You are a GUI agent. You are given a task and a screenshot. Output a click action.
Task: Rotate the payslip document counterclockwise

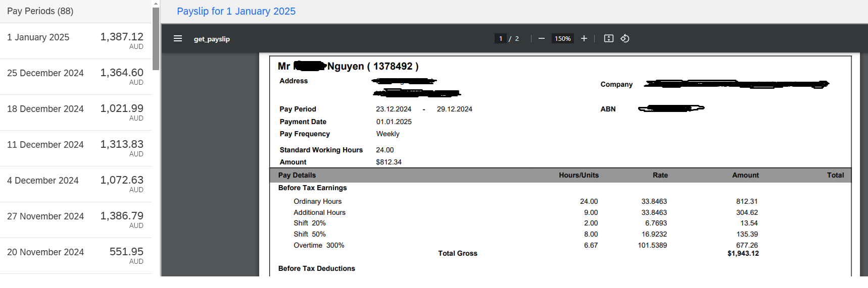pos(625,38)
